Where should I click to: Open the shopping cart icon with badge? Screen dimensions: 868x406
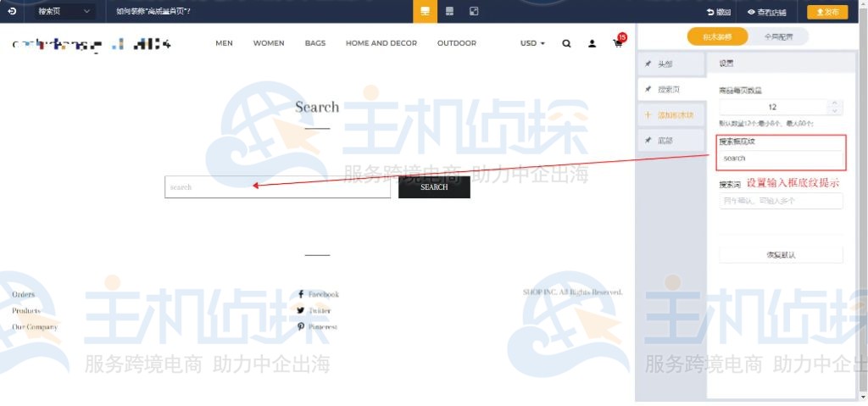point(619,42)
